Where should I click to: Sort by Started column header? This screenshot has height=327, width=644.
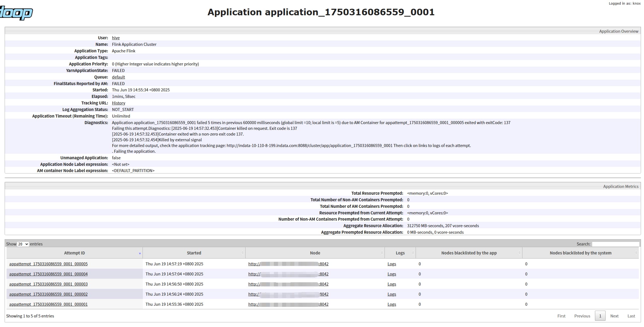pos(194,253)
